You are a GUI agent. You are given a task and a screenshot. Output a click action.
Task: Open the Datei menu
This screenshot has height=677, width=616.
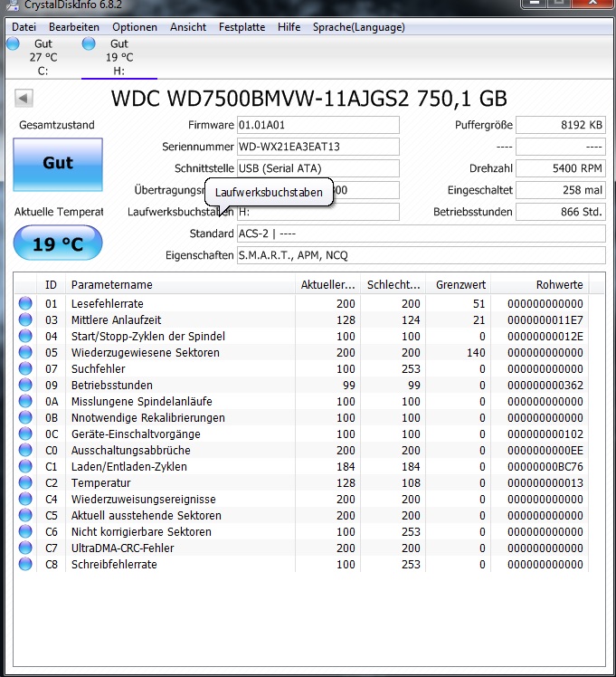(24, 27)
